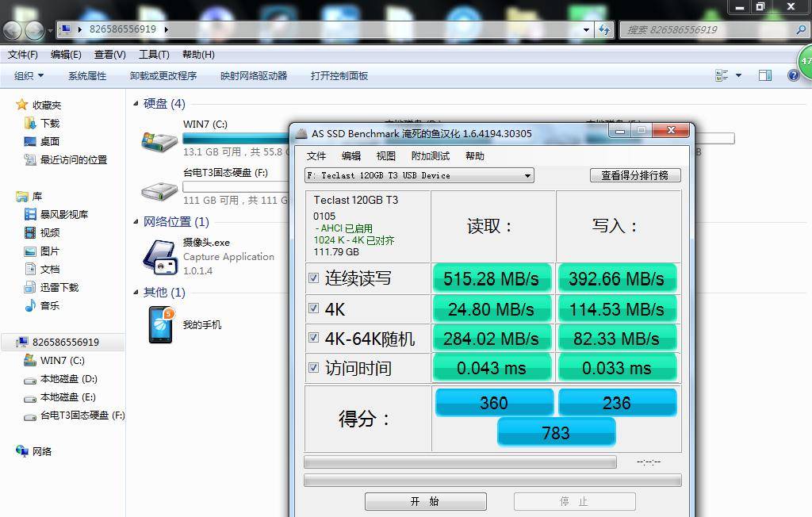Open the 视图 menu in AS SSD
The width and height of the screenshot is (812, 517).
[x=386, y=156]
